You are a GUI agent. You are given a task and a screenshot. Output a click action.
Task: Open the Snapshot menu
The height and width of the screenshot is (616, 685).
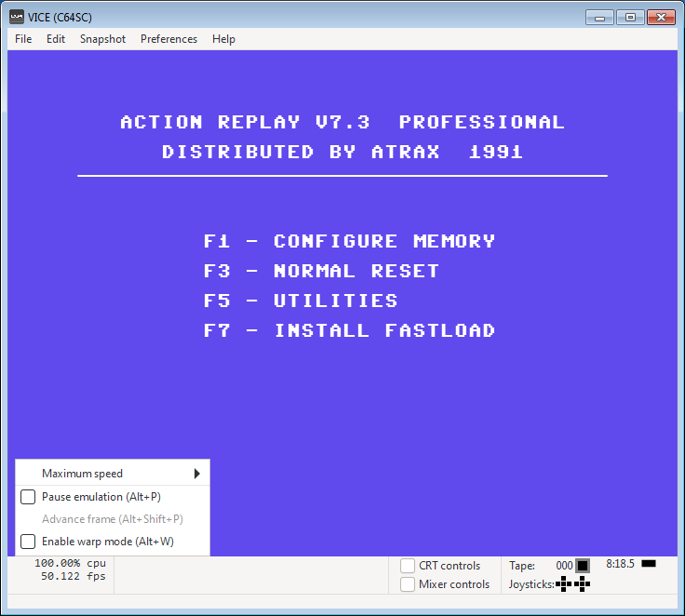(102, 39)
